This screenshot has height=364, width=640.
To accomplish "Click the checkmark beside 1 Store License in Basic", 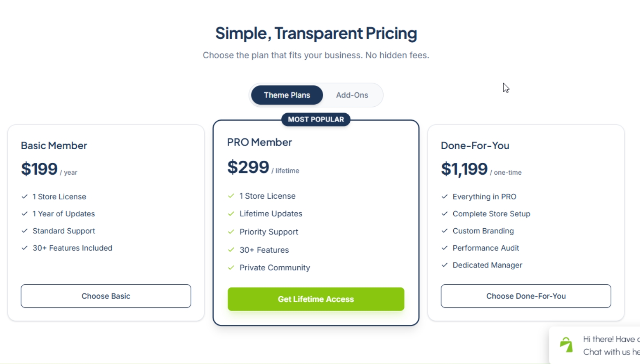I will pyautogui.click(x=24, y=196).
